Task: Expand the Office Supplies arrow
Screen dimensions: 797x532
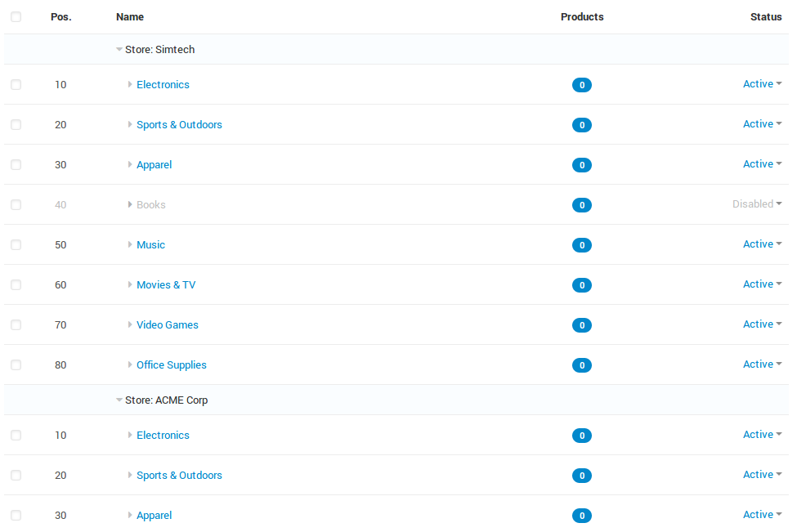Action: [130, 364]
